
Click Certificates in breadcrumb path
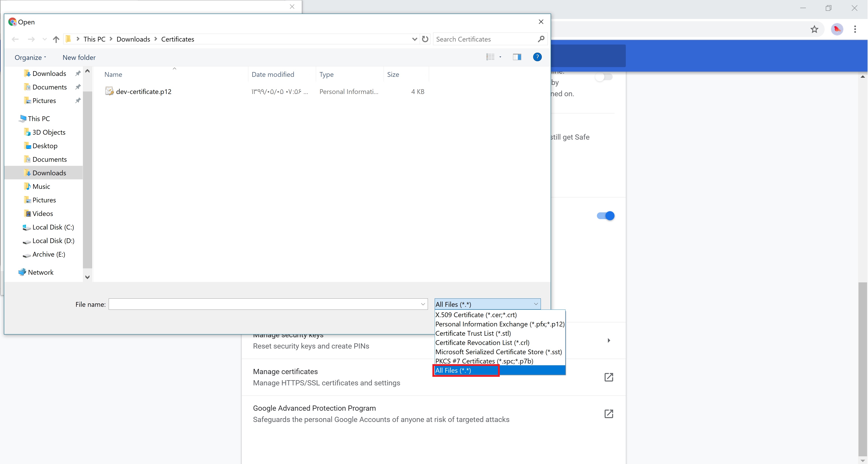click(178, 39)
